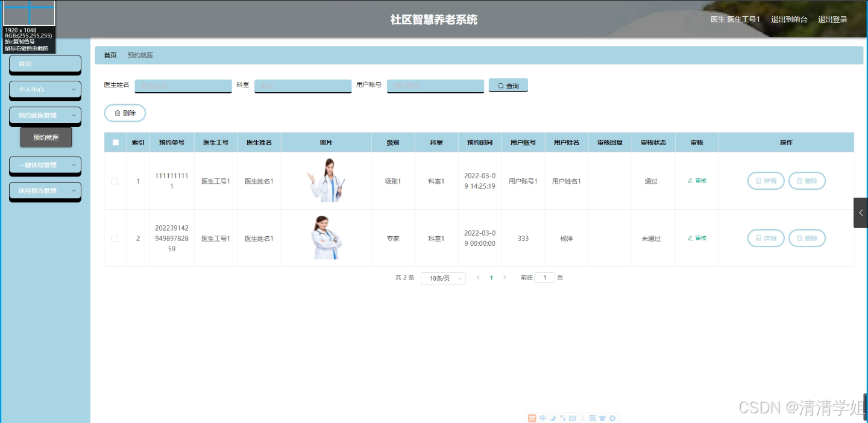Check the box for the index 2 row

pyautogui.click(x=115, y=239)
